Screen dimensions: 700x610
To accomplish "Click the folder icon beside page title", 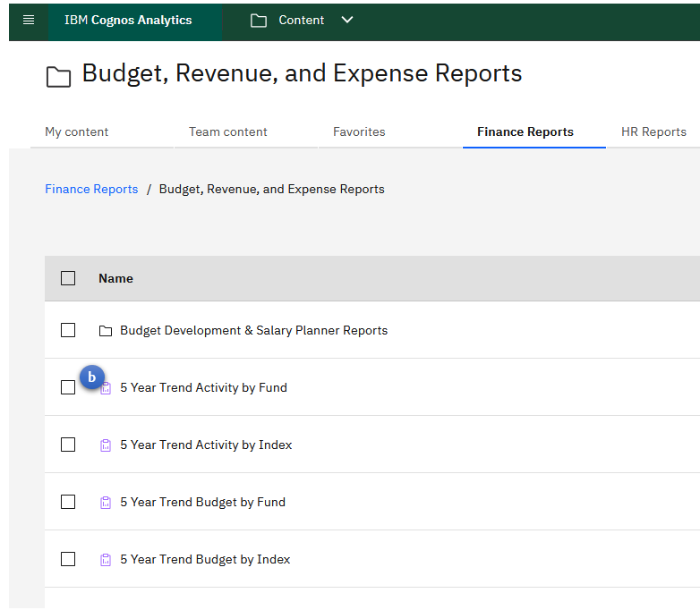I will pos(58,77).
